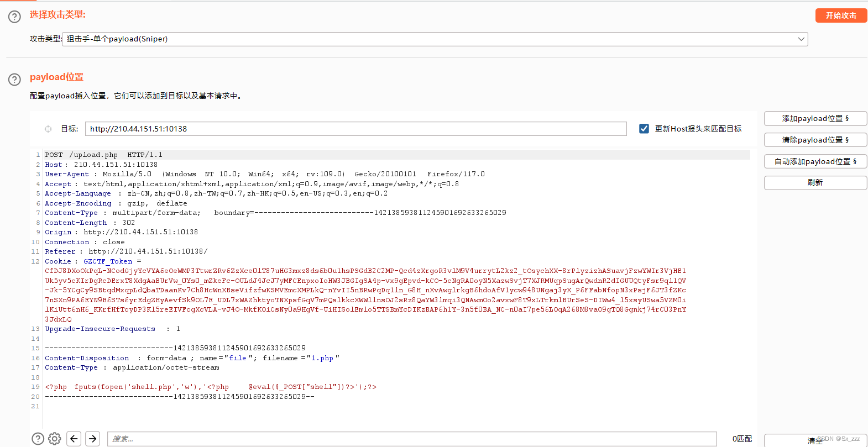Click the Origin header line
This screenshot has height=447, width=868.
coord(121,232)
